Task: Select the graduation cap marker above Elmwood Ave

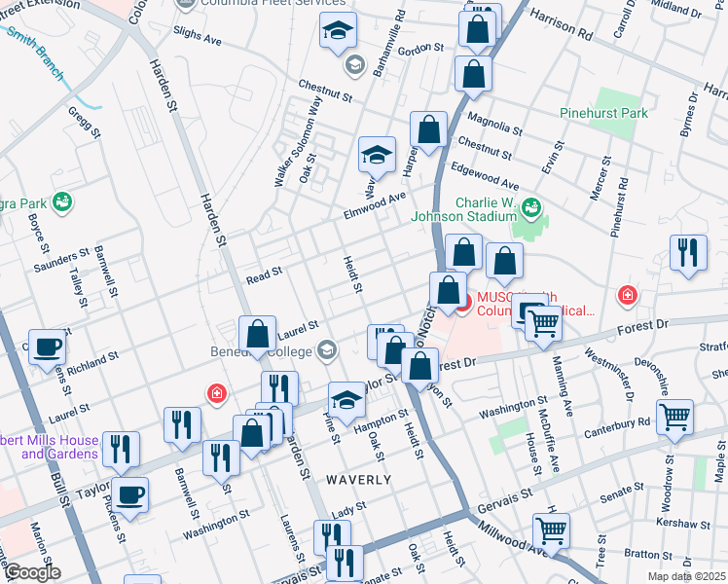Action: point(377,156)
